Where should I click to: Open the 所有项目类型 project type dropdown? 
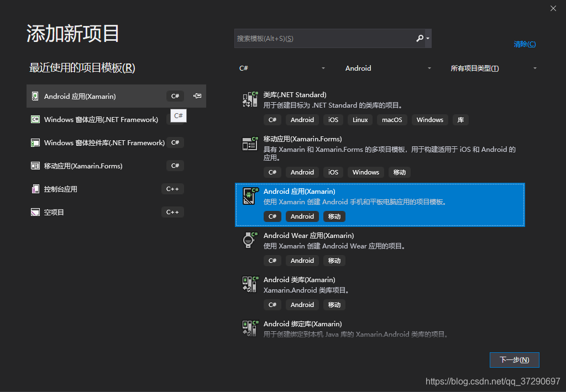[494, 68]
